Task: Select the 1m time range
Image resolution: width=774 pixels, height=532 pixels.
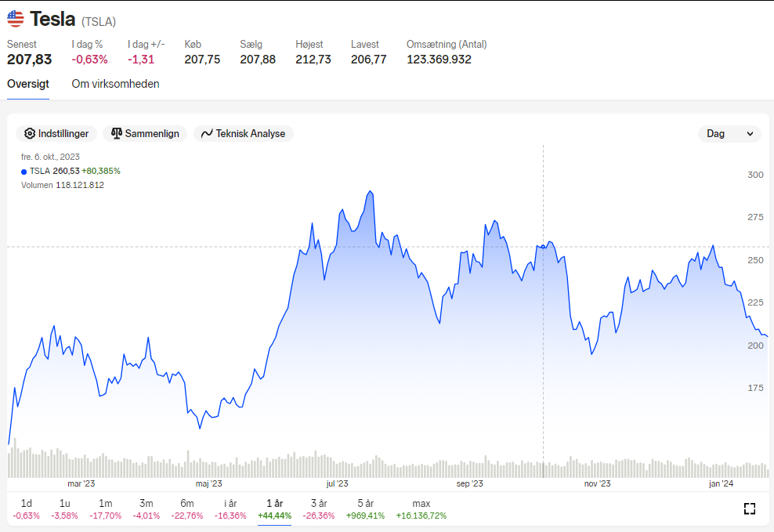Action: [105, 509]
